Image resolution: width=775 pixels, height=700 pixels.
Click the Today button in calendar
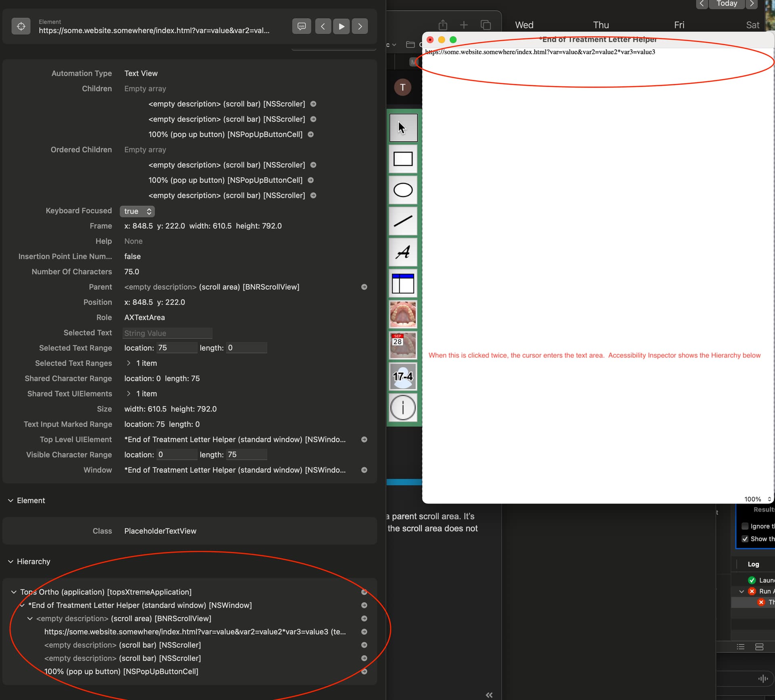coord(727,4)
